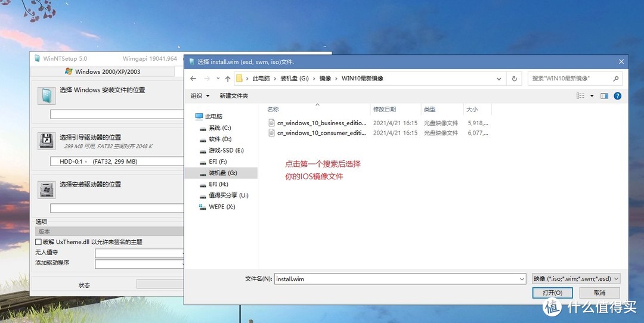Click Windows install file path field in WinNTSetup
Screen dimensions: 644x323
pos(117,114)
